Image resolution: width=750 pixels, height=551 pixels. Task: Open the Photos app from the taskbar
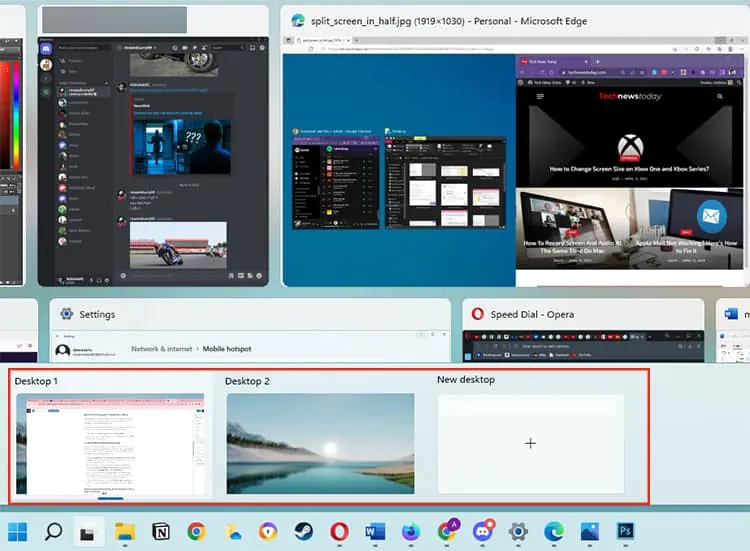pos(590,531)
